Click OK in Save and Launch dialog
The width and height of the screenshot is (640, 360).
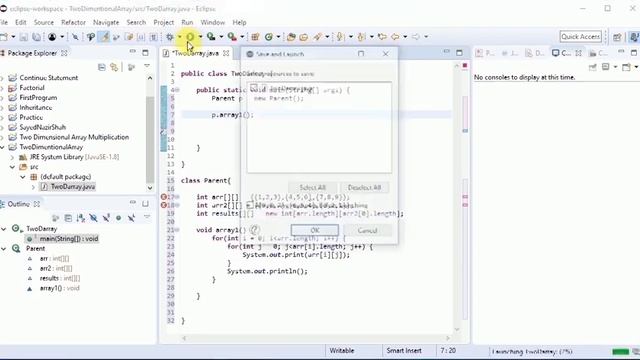point(315,230)
